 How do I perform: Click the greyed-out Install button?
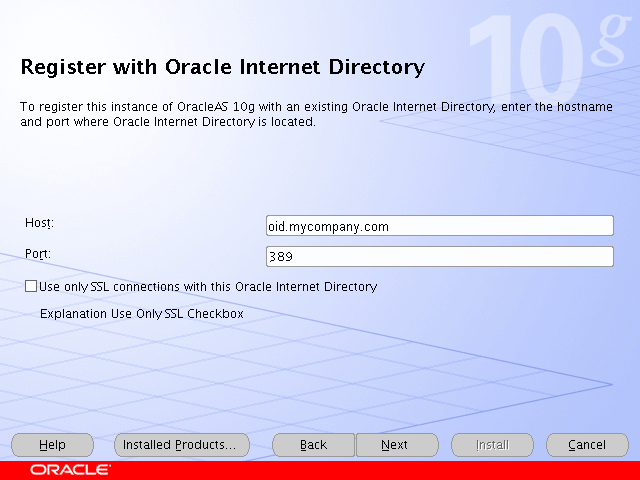pos(492,445)
